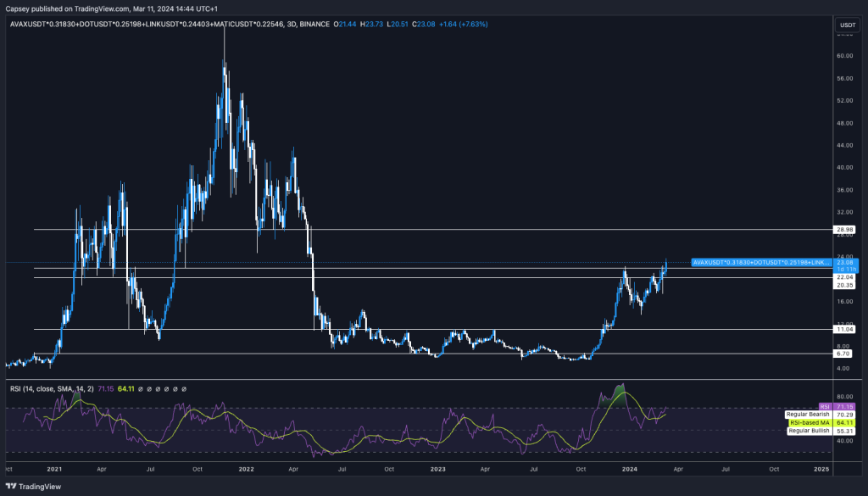Screen dimensions: 868x496
Task: Click the change value +1.64 (+7.63%)
Action: coord(464,25)
